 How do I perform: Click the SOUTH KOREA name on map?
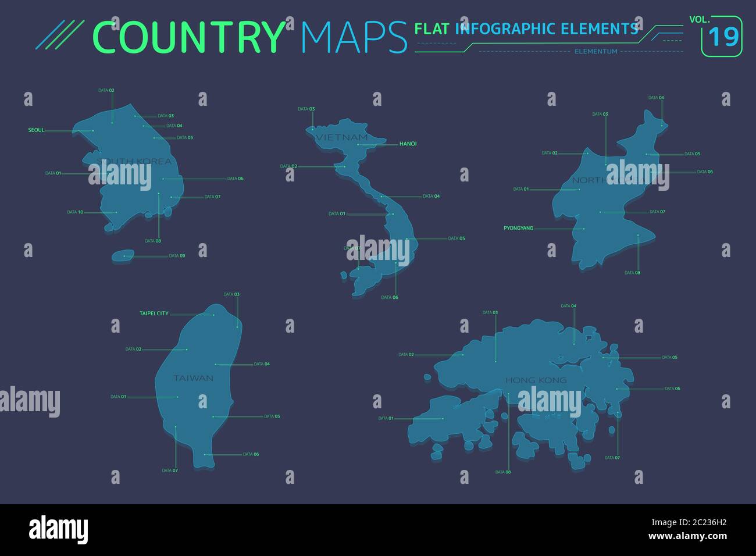click(135, 161)
